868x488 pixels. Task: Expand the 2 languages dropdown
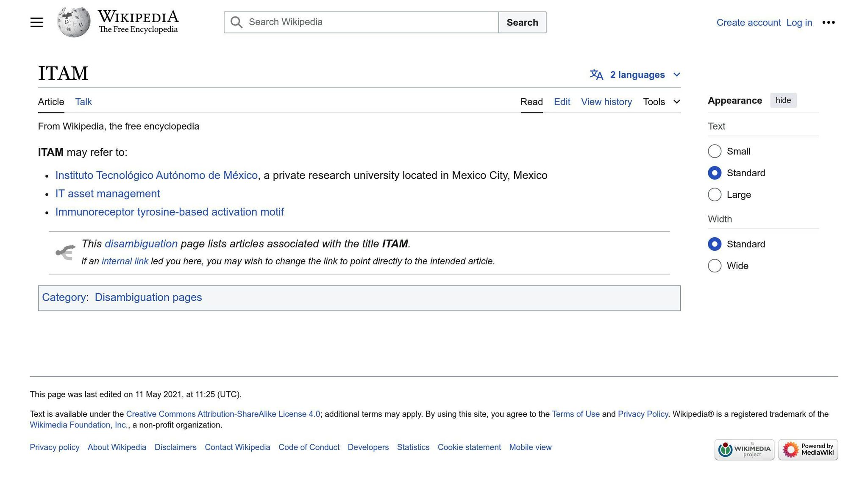tap(635, 75)
